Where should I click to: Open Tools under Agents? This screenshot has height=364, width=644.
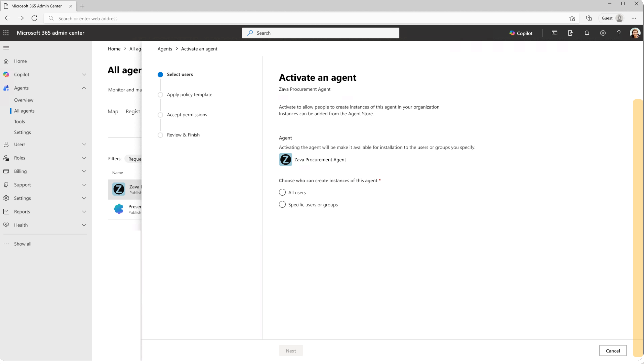tap(19, 121)
